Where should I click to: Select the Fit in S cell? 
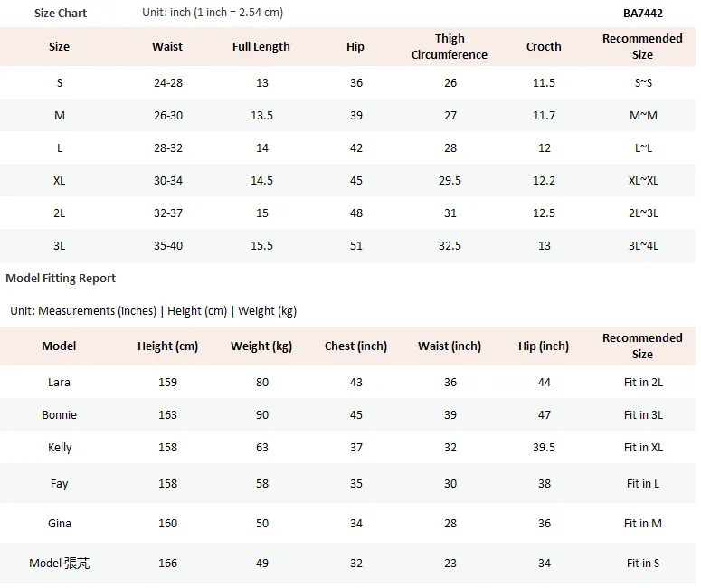pyautogui.click(x=643, y=564)
